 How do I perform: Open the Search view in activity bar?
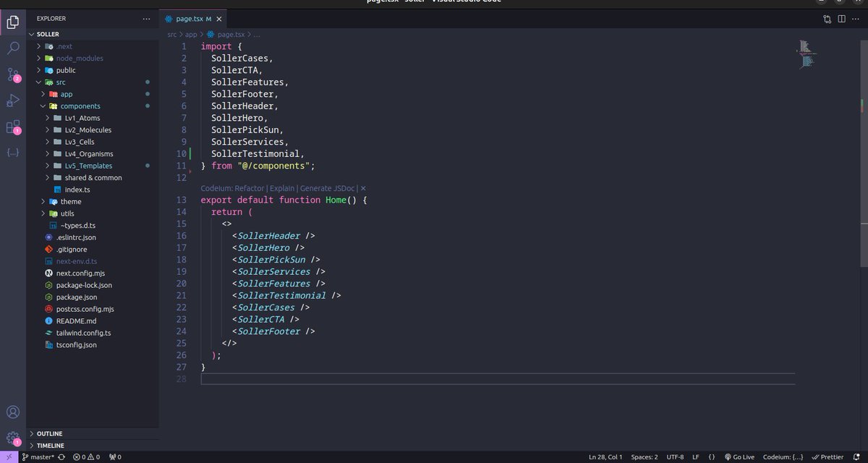click(x=13, y=48)
